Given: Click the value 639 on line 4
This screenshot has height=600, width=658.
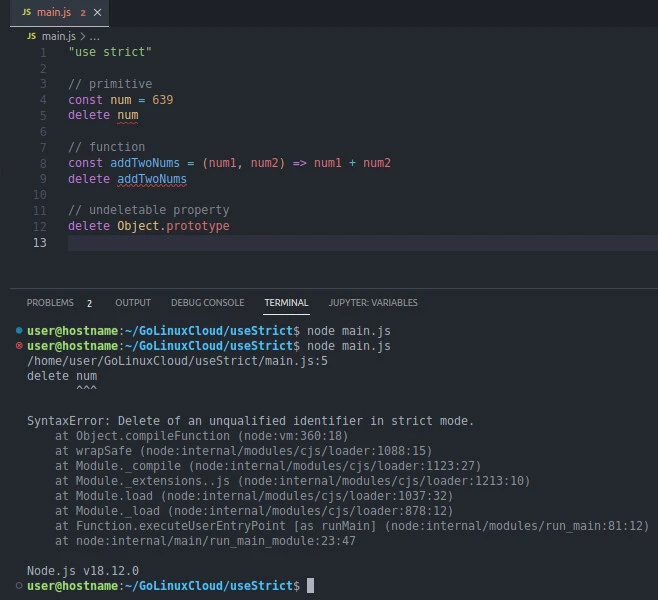Looking at the screenshot, I should pyautogui.click(x=163, y=100).
